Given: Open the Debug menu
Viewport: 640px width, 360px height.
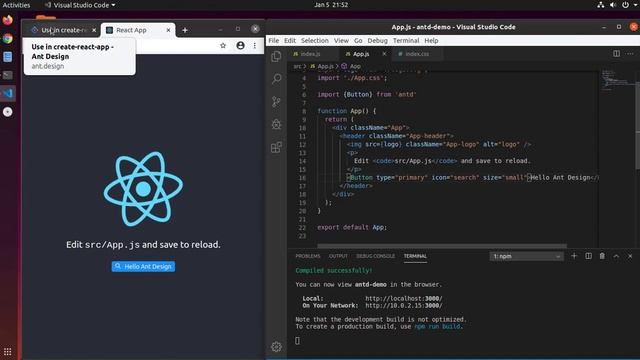Looking at the screenshot, I should click(x=378, y=40).
